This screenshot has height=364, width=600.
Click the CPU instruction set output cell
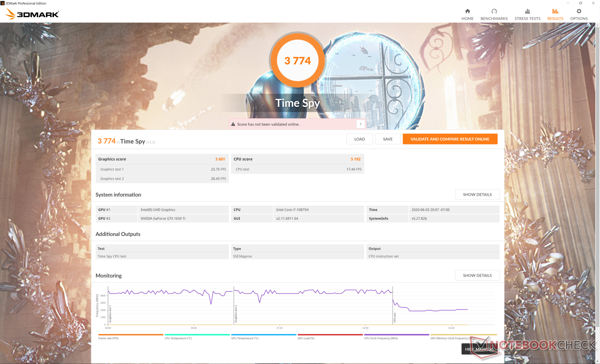click(433, 256)
